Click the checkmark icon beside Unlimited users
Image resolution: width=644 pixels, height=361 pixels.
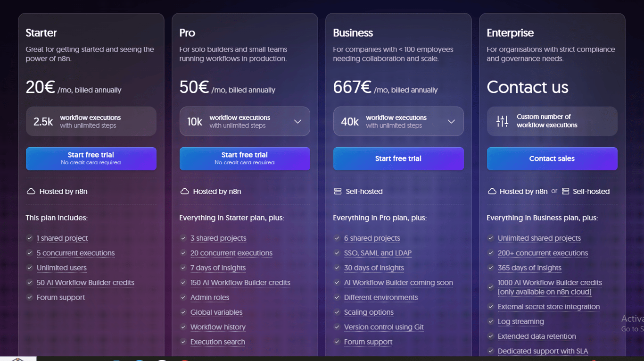(x=30, y=268)
